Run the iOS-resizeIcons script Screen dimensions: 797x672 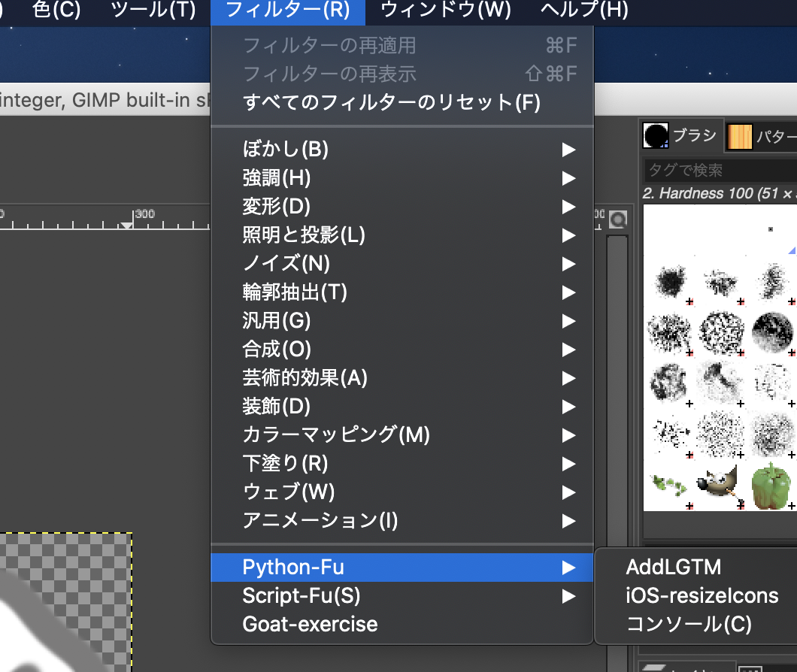(x=702, y=595)
